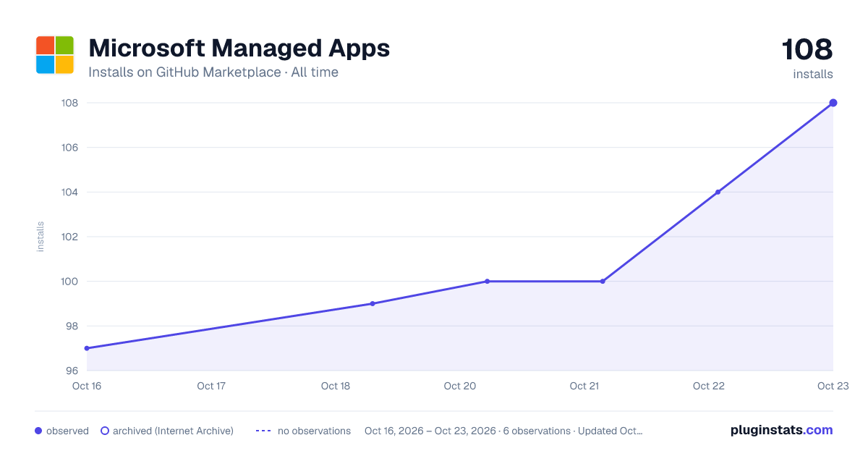The width and height of the screenshot is (868, 456).
Task: Click the 104 y-axis tick label
Action: click(x=69, y=193)
